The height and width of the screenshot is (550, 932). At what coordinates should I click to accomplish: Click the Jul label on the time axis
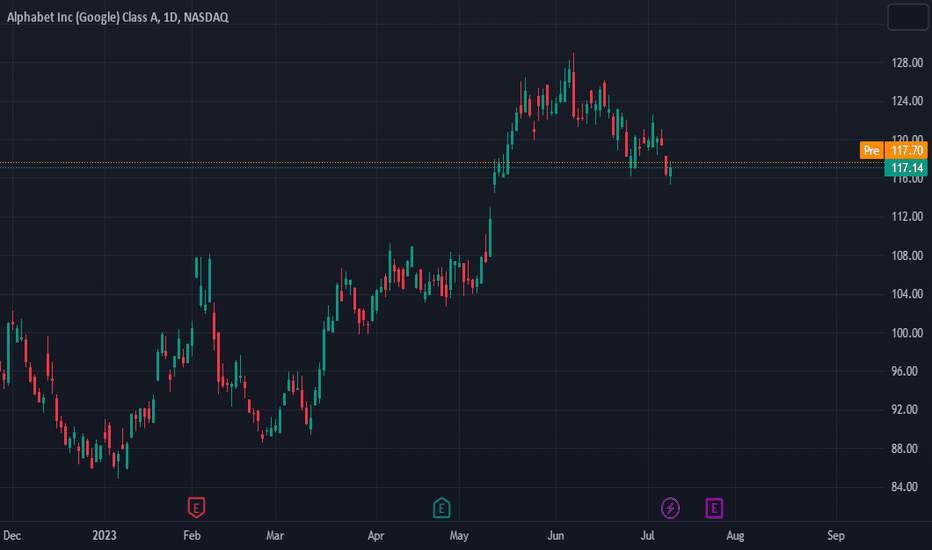coord(647,536)
